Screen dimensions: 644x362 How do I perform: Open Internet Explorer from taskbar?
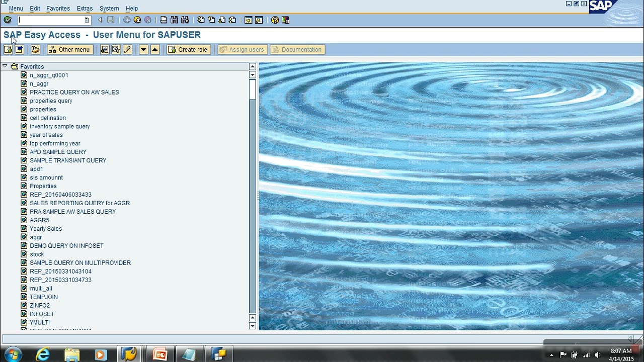point(43,354)
